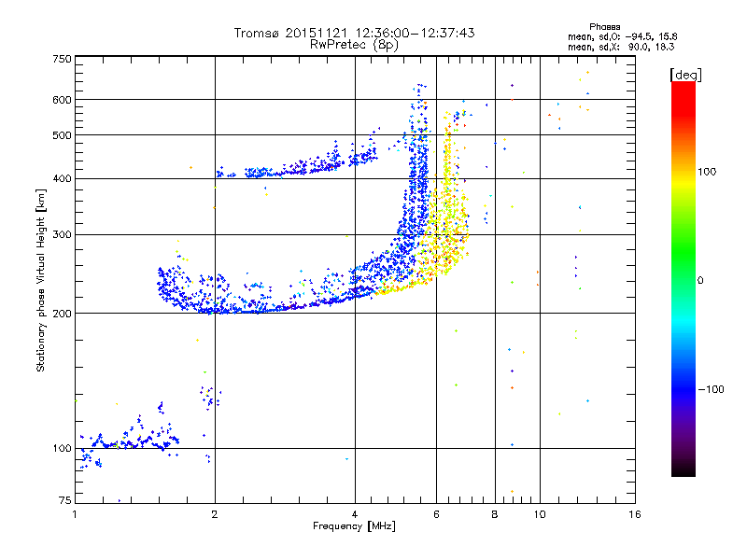This screenshot has height=560, width=747.
Task: Click the x-axis tick label '4'
Action: coord(355,514)
